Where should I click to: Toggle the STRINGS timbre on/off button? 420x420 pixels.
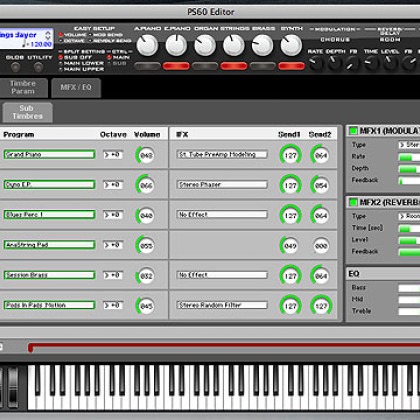coord(234,66)
